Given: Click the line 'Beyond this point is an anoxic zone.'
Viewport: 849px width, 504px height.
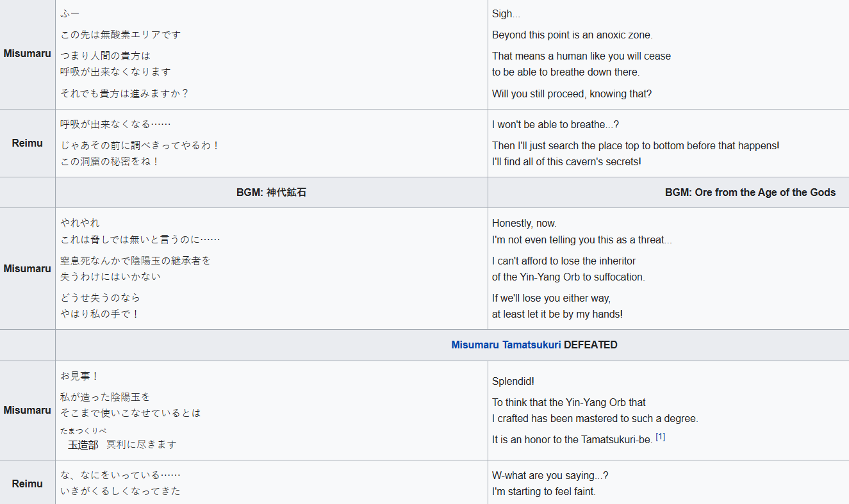Looking at the screenshot, I should (x=572, y=35).
